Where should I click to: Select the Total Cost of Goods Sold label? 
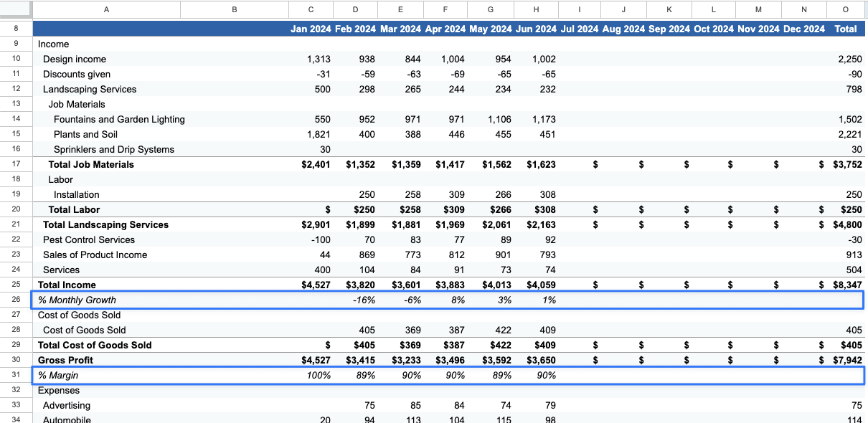pyautogui.click(x=95, y=345)
